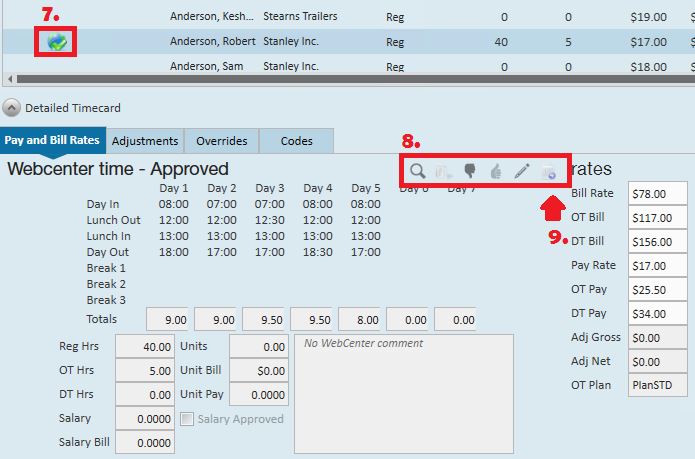Click the left arrow of the horizontal scrollbar

[x=10, y=79]
